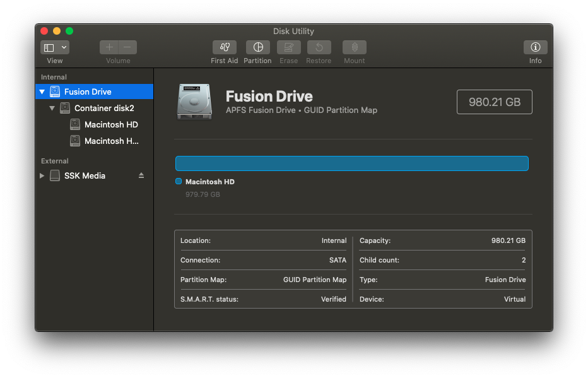The height and width of the screenshot is (378, 588).
Task: Click the Mount toolbar icon
Action: point(354,47)
